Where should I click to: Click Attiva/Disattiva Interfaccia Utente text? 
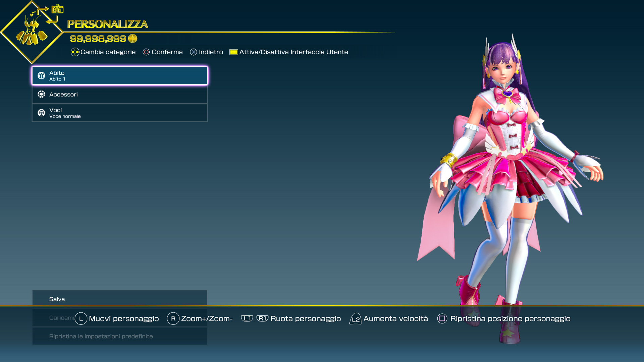pyautogui.click(x=294, y=52)
